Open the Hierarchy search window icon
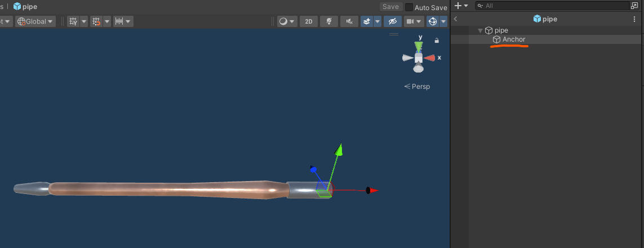 point(634,6)
